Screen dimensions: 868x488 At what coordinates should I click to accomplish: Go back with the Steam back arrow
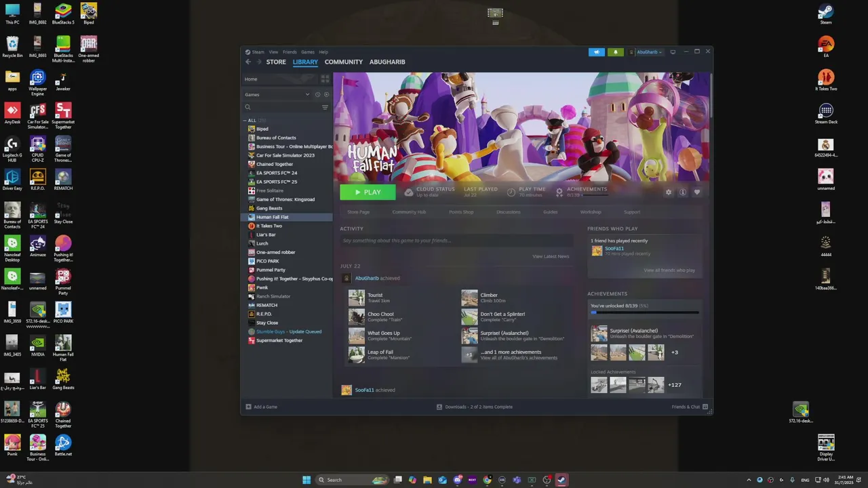(x=248, y=62)
